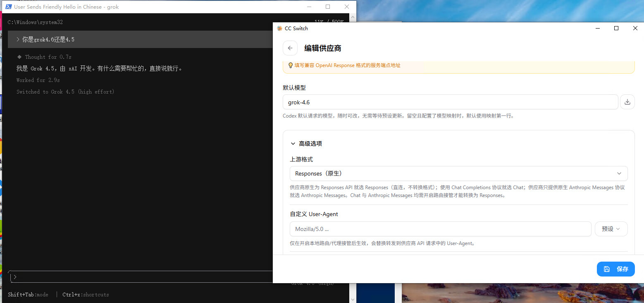Click the CC Switch title text in the title bar
The height and width of the screenshot is (303, 644).
pyautogui.click(x=296, y=28)
